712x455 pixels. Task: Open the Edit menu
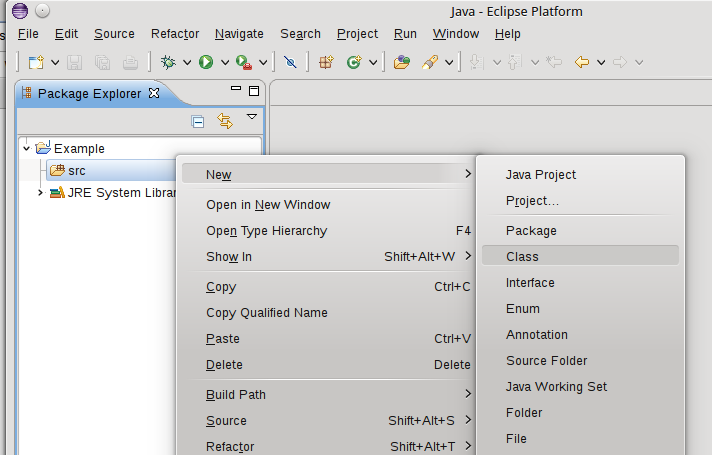(x=66, y=34)
